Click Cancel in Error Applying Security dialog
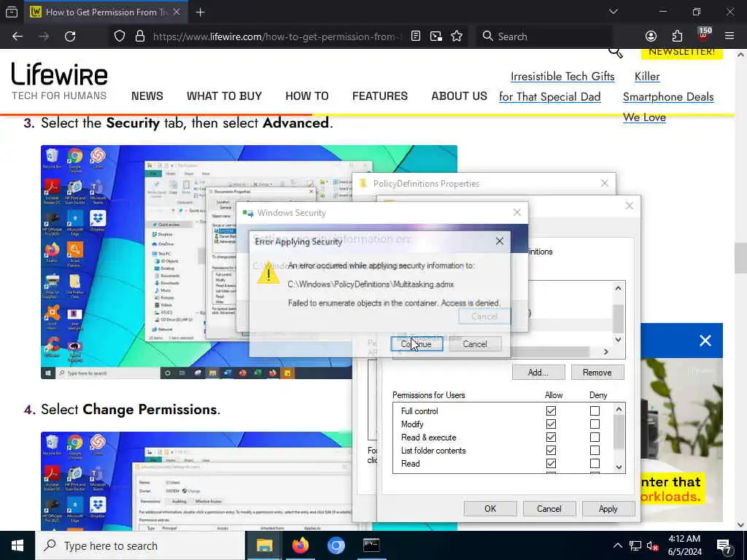 tap(475, 344)
